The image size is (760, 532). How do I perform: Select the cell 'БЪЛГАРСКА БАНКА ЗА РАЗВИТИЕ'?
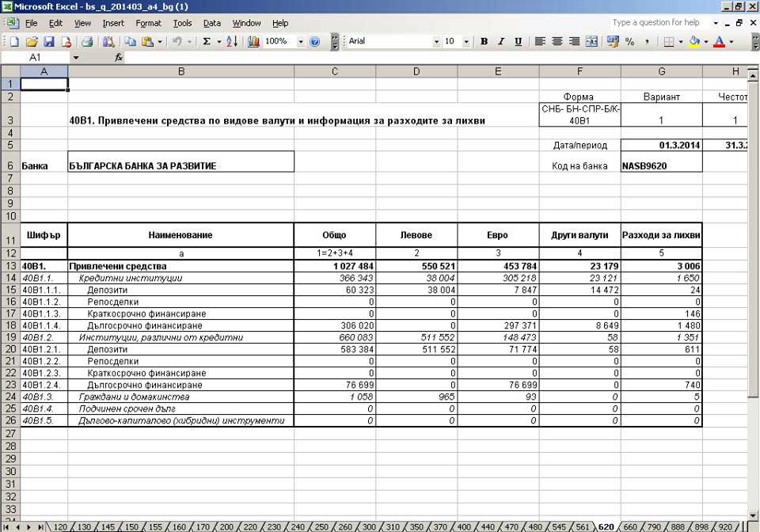point(180,161)
